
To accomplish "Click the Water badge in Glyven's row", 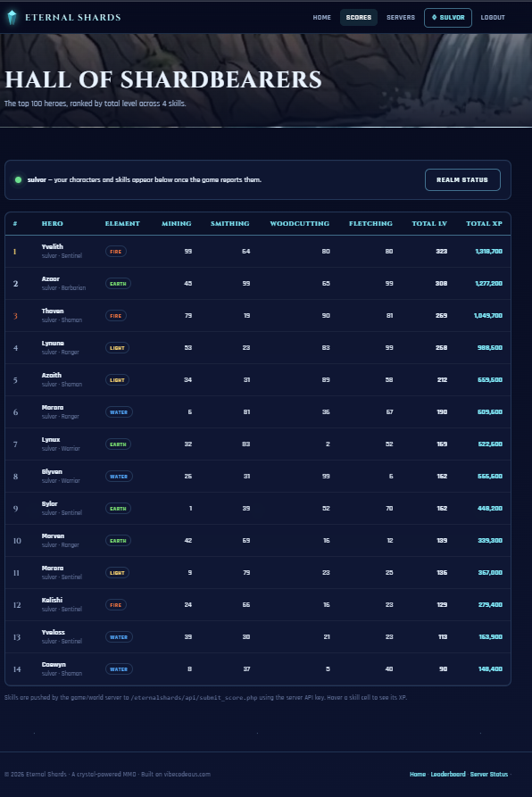I will [119, 477].
